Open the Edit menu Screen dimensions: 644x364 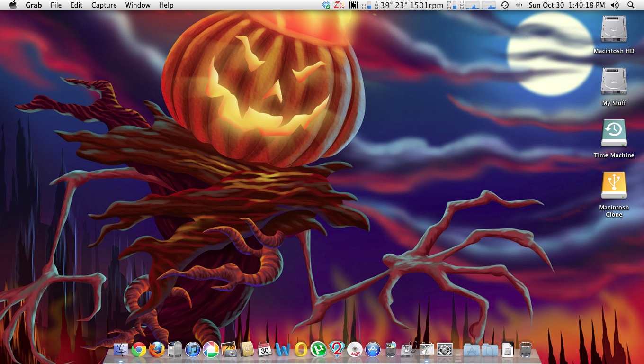coord(76,5)
